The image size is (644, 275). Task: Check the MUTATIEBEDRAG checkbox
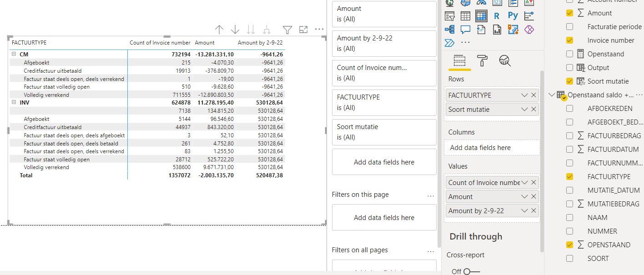569,204
